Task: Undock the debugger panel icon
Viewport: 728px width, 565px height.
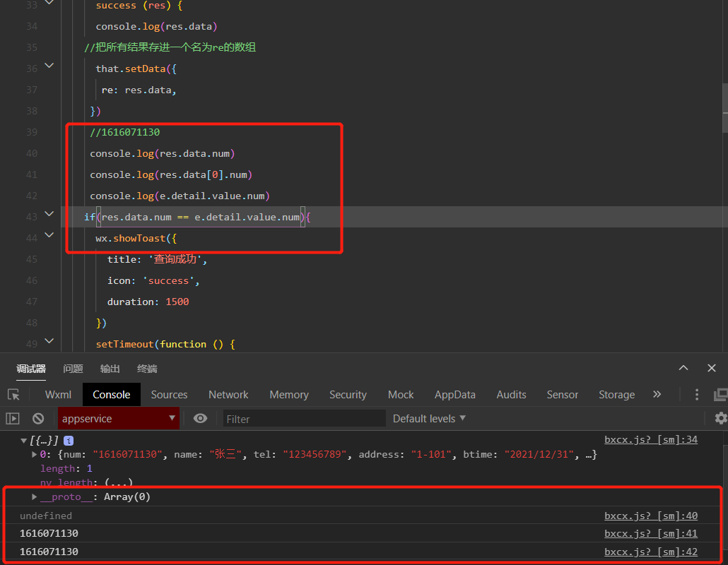Action: 720,394
